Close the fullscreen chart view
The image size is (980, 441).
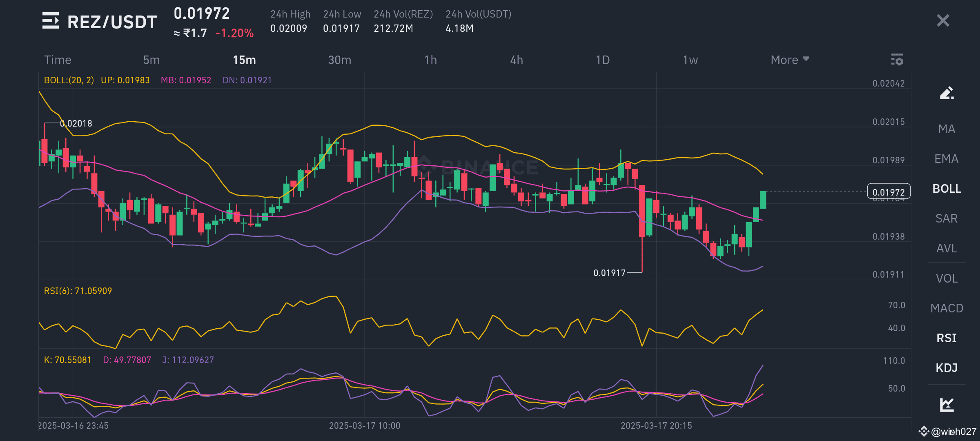pos(943,20)
